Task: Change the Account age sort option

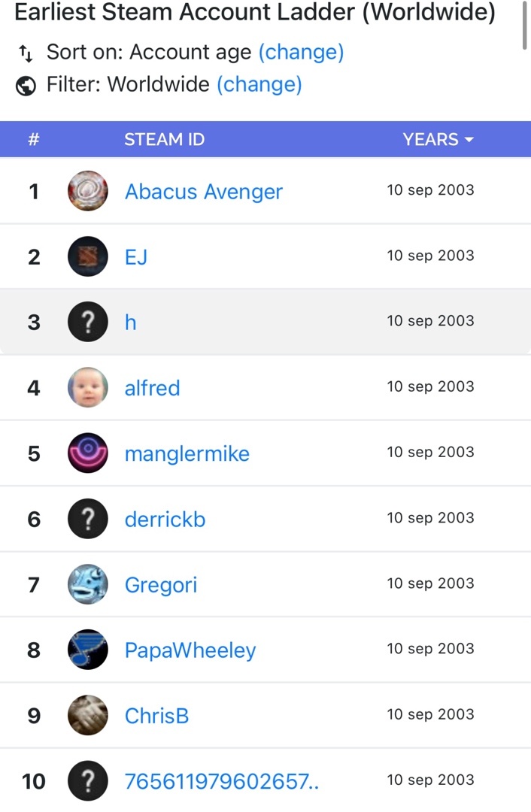Action: [301, 53]
